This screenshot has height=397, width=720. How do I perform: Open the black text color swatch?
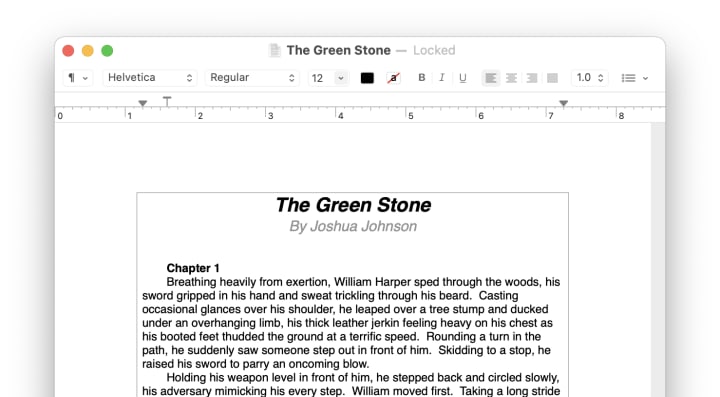click(x=367, y=78)
